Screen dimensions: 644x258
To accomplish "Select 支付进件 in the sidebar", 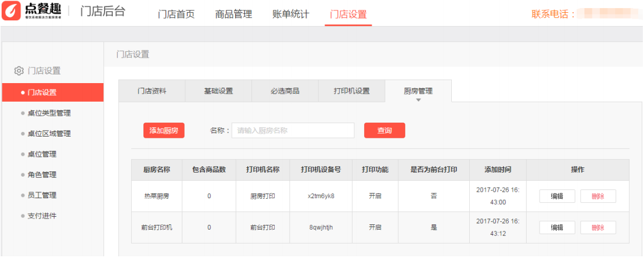I will tap(42, 216).
